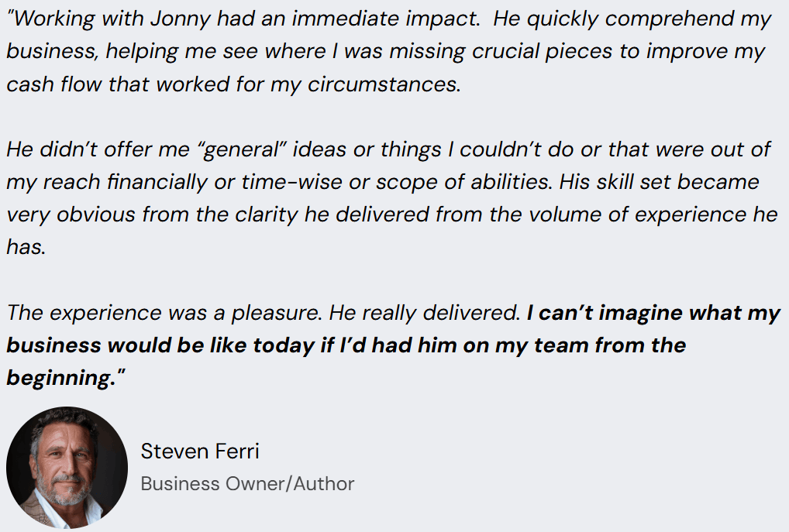Click the phrase "volume of experience"

coord(606,215)
